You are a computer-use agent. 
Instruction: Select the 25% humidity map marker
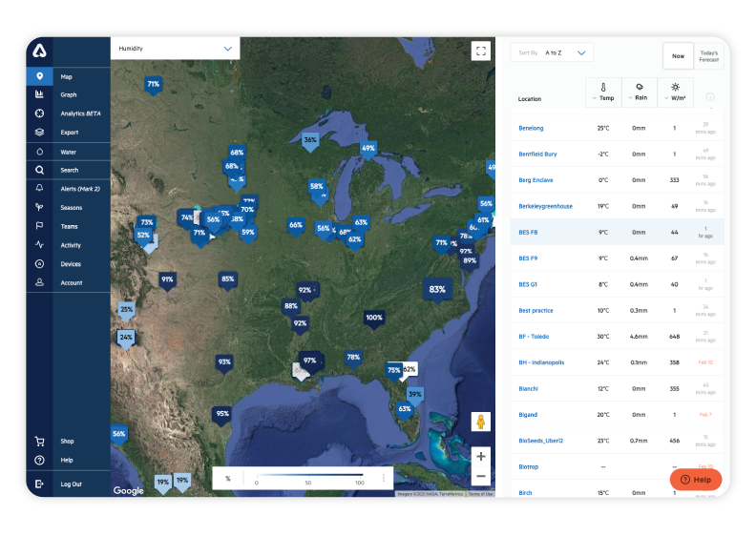click(126, 310)
